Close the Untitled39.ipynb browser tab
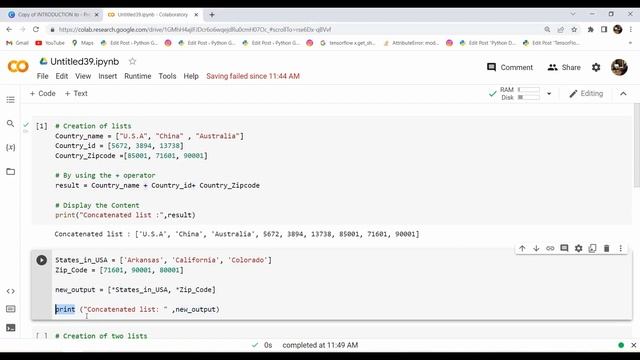The image size is (640, 360). [x=196, y=15]
